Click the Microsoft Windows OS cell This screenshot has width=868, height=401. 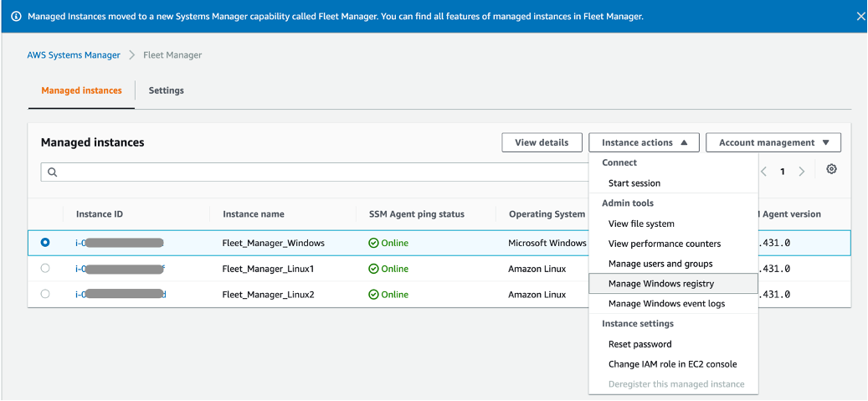547,243
